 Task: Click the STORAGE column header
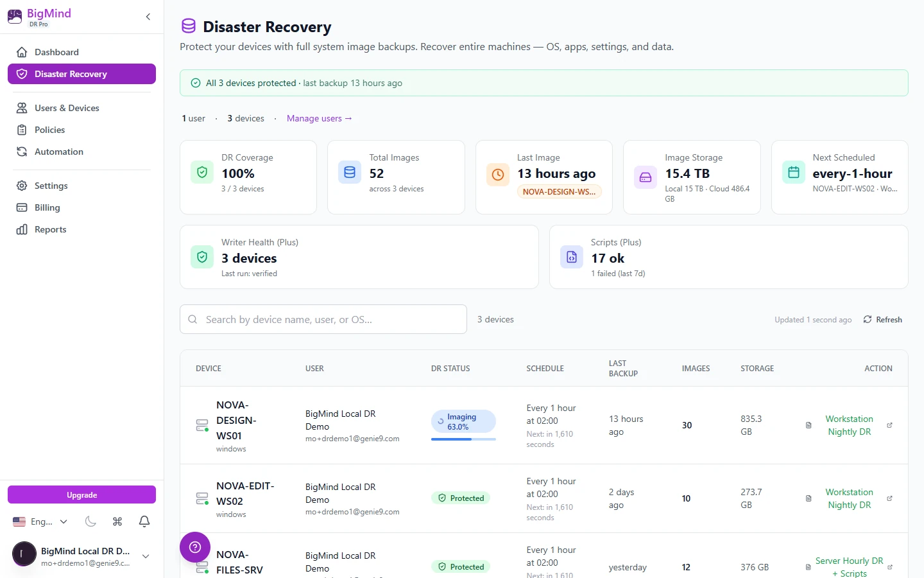(x=757, y=369)
